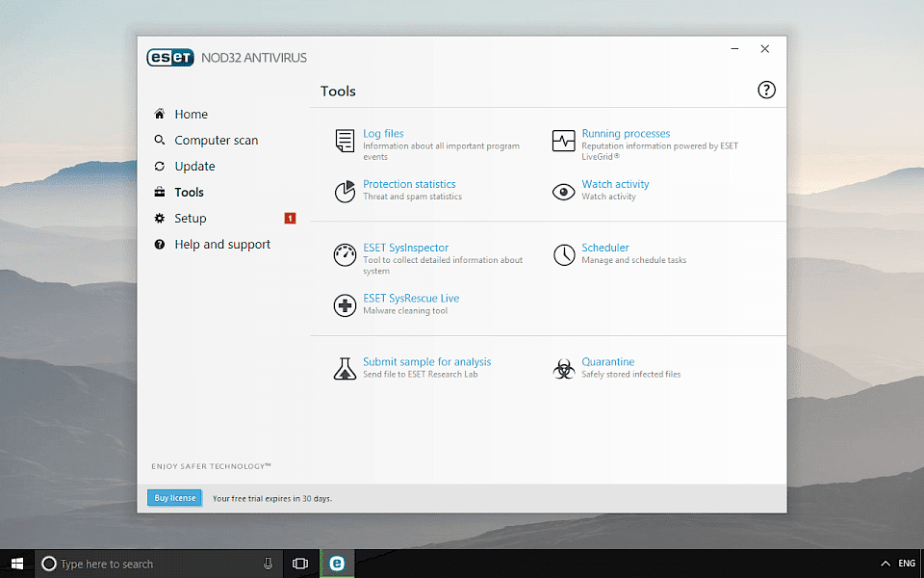The image size is (924, 578).
Task: Click the taskbar microphone icon
Action: (x=269, y=564)
